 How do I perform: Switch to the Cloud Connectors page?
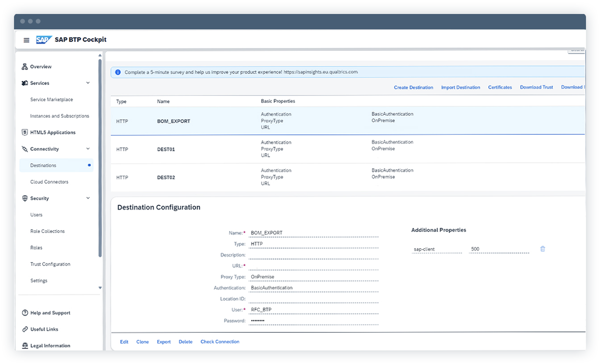pyautogui.click(x=49, y=182)
